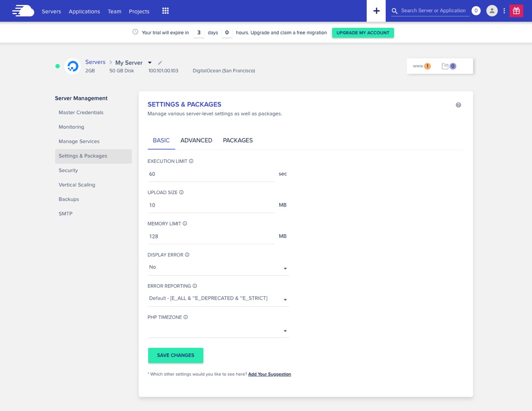Open the notifications counter badge
Image resolution: width=532 pixels, height=411 pixels.
[x=476, y=11]
